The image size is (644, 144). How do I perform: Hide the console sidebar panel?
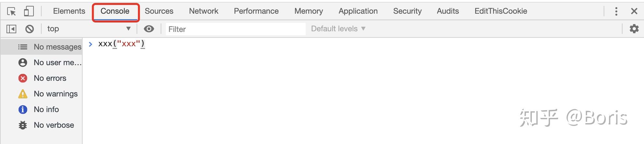pos(11,29)
